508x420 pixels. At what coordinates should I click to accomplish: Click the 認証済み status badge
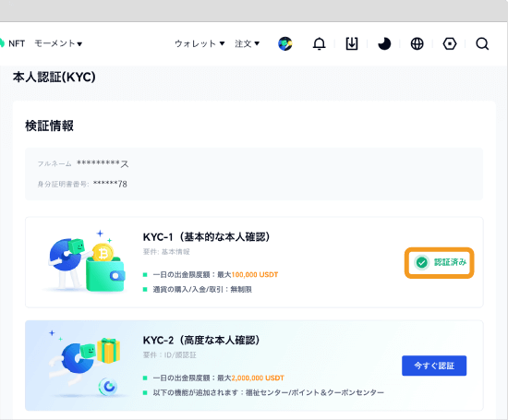440,263
